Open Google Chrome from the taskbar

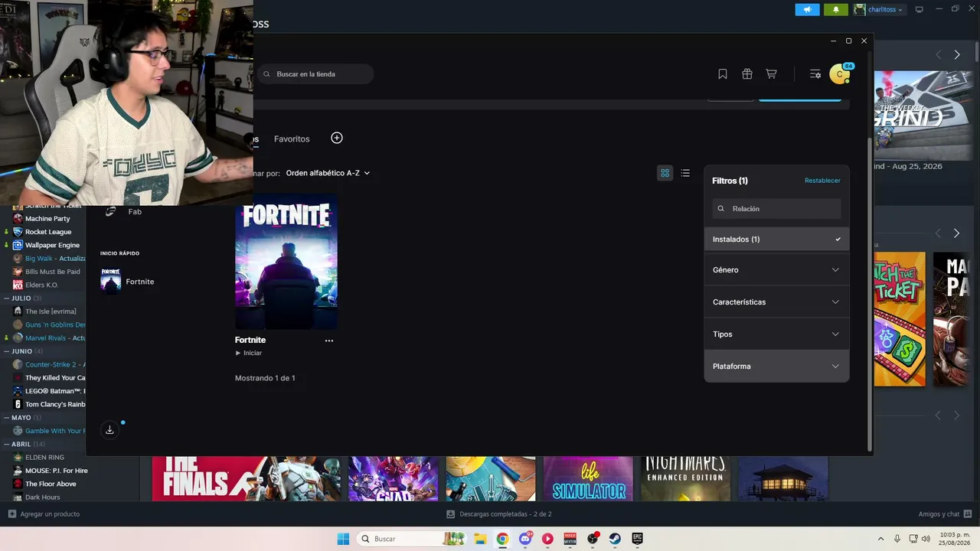click(502, 539)
